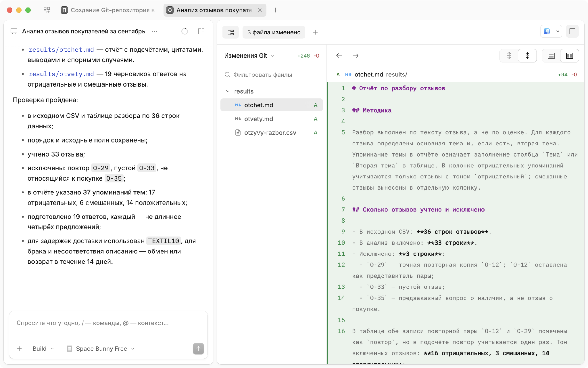
Task: Open the Build mode dropdown
Action: (43, 349)
